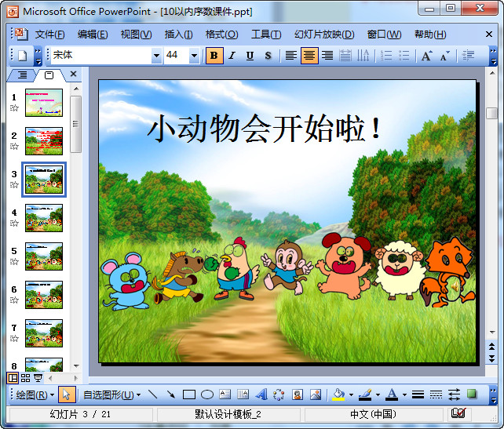Image resolution: width=504 pixels, height=429 pixels.
Task: Select slide 4 thumbnail
Action: 44,218
